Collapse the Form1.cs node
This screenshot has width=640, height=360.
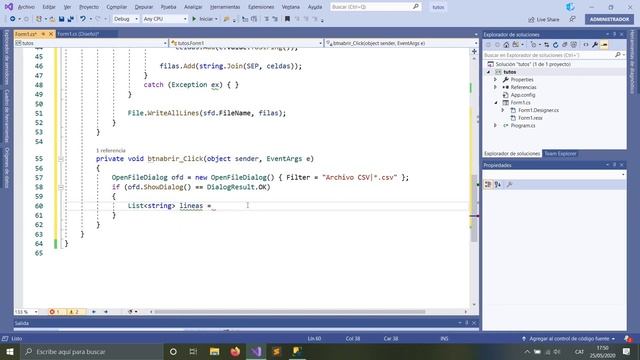pyautogui.click(x=496, y=102)
